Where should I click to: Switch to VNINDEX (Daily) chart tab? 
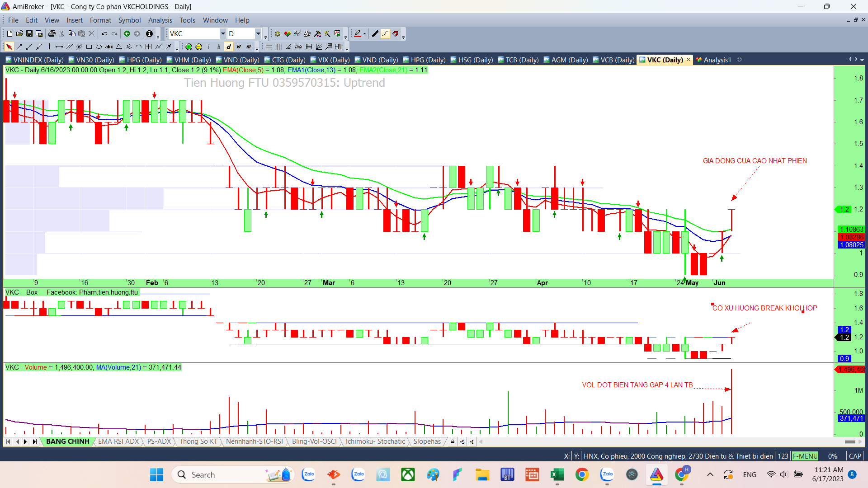pos(34,60)
